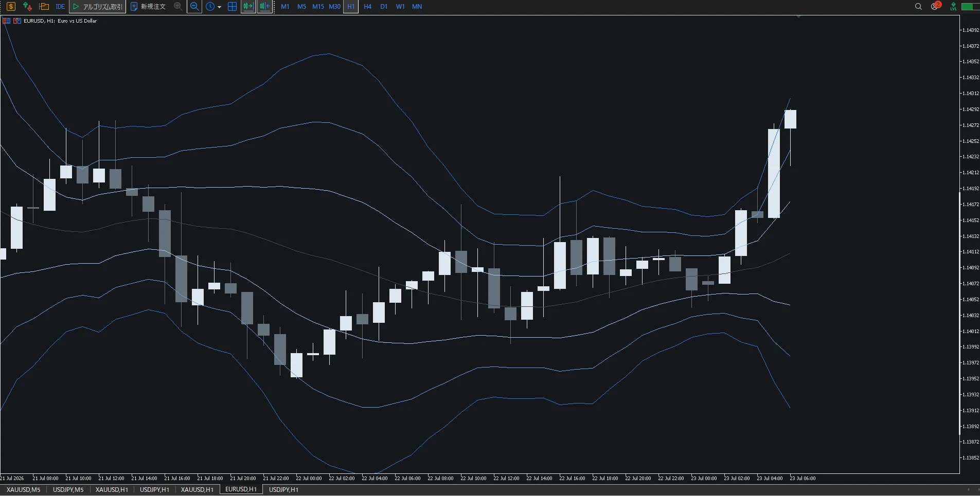Open the IDE editor

[60, 7]
